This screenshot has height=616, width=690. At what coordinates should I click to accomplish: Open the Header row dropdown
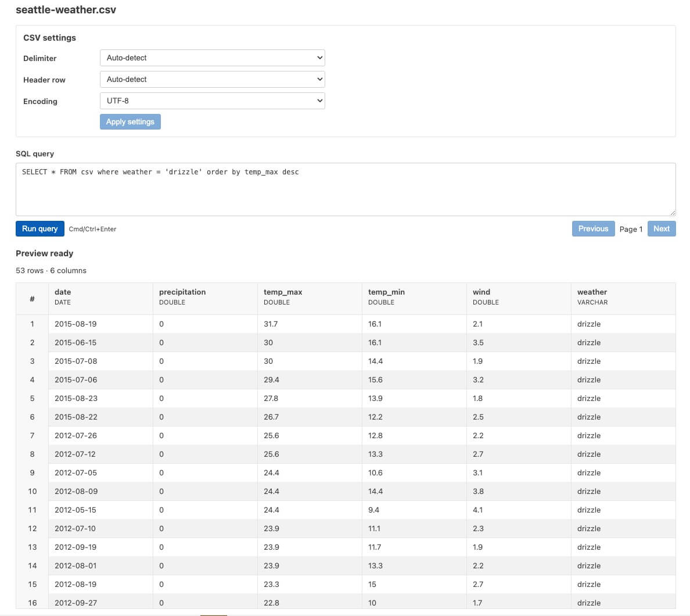[x=212, y=79]
